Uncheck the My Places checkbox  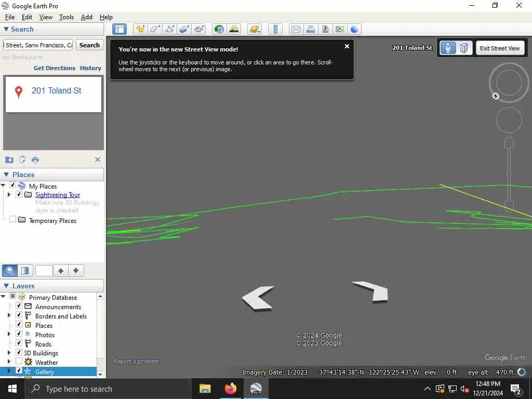(12, 185)
